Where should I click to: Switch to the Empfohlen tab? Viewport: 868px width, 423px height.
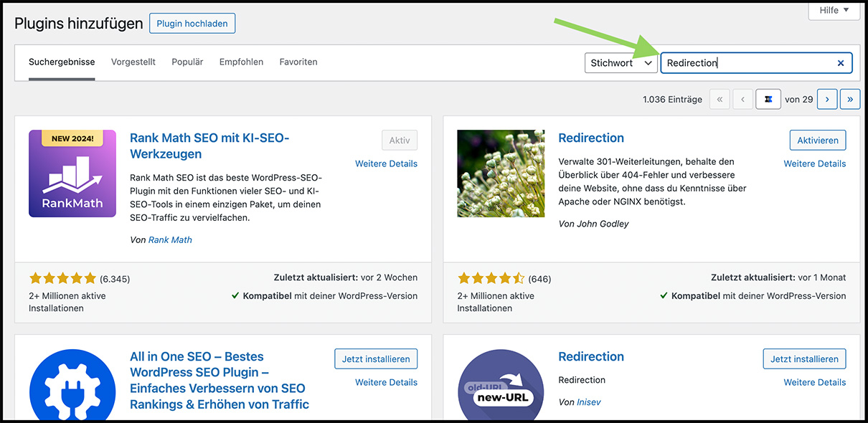pyautogui.click(x=241, y=62)
